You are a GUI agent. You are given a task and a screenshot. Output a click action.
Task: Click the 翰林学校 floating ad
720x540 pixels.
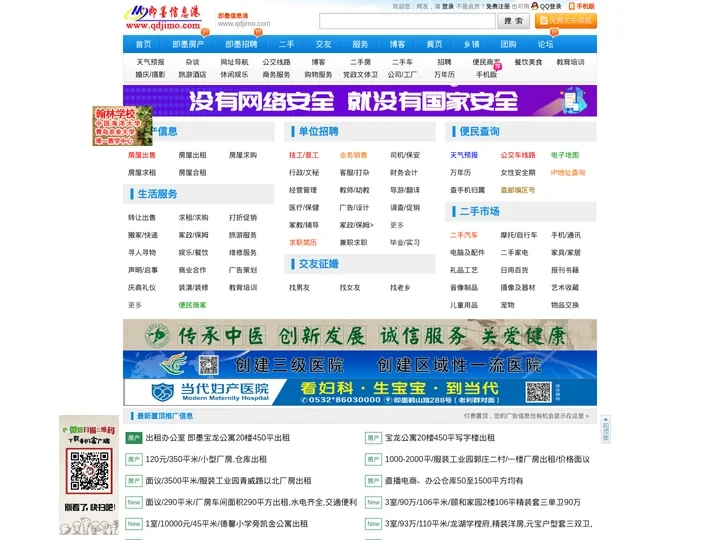(x=122, y=126)
